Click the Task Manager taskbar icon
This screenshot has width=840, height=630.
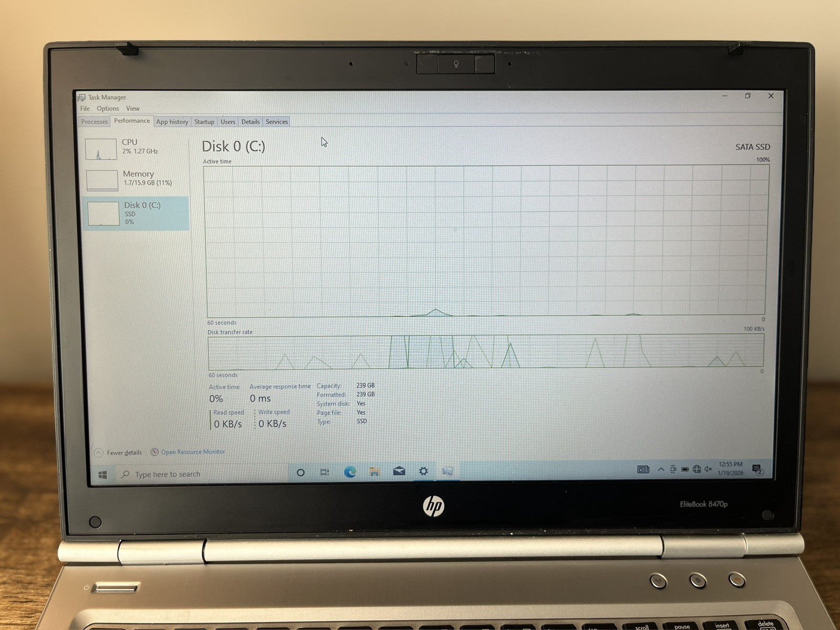447,471
